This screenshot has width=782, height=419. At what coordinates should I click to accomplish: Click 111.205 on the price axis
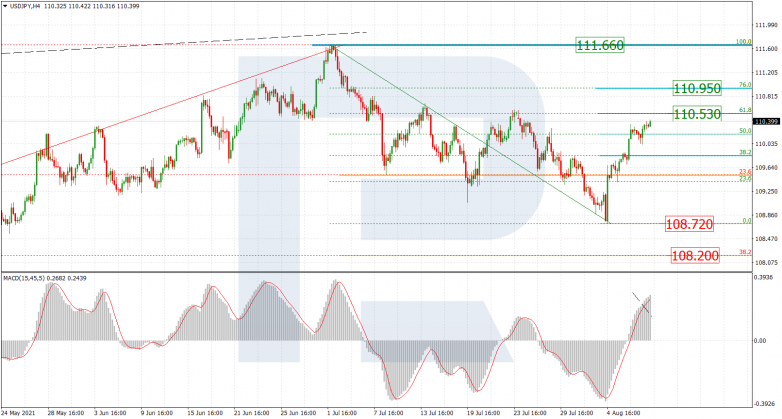pos(766,72)
